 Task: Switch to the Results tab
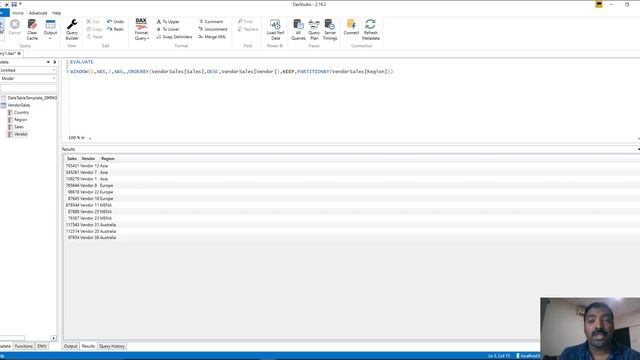(88, 346)
